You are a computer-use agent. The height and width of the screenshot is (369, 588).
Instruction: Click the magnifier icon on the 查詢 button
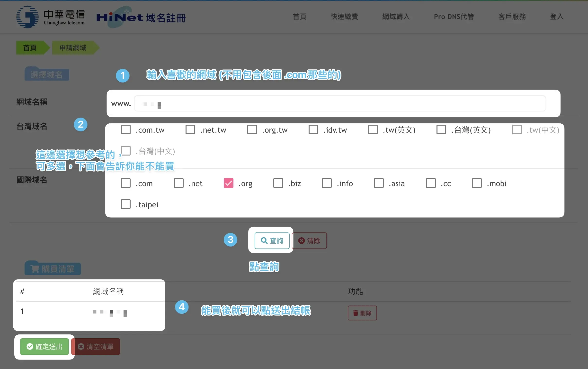click(264, 241)
